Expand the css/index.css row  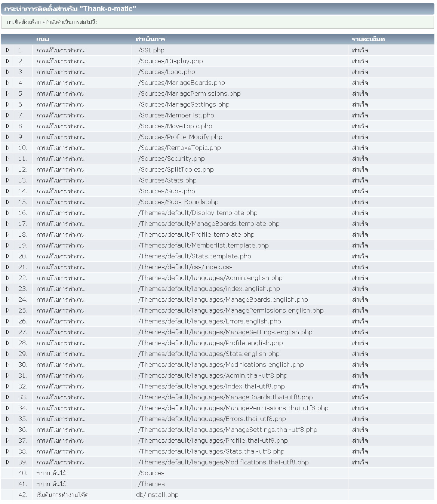tap(7, 267)
